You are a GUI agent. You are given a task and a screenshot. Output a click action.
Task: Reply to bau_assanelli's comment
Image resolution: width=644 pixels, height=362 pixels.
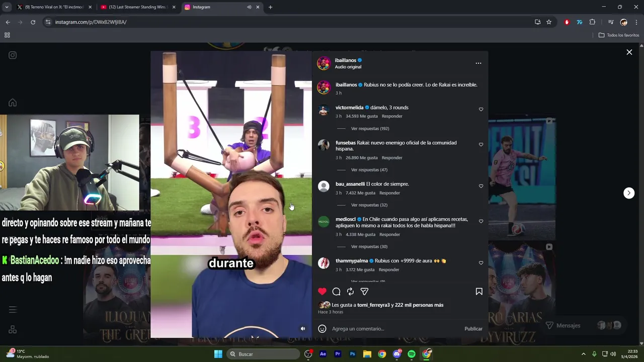(x=389, y=193)
